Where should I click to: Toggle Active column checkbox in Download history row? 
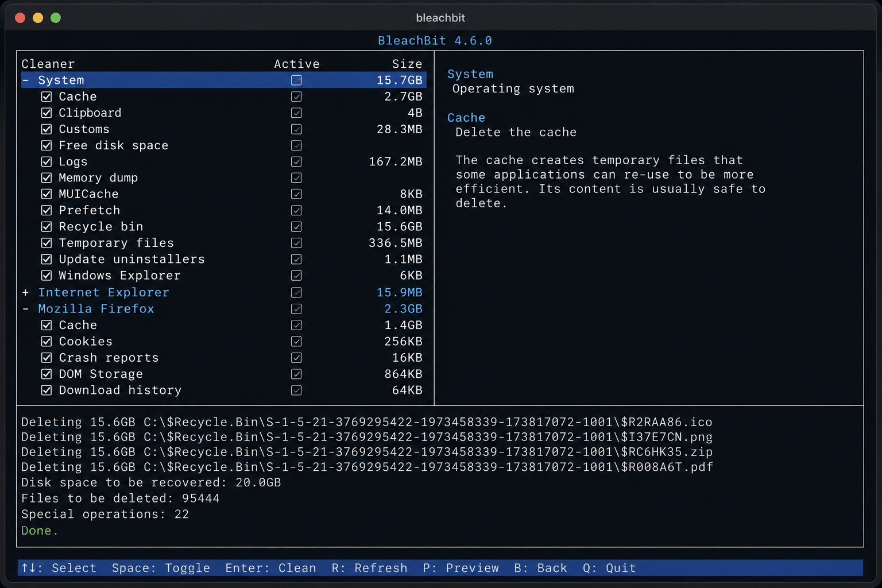[x=296, y=390]
